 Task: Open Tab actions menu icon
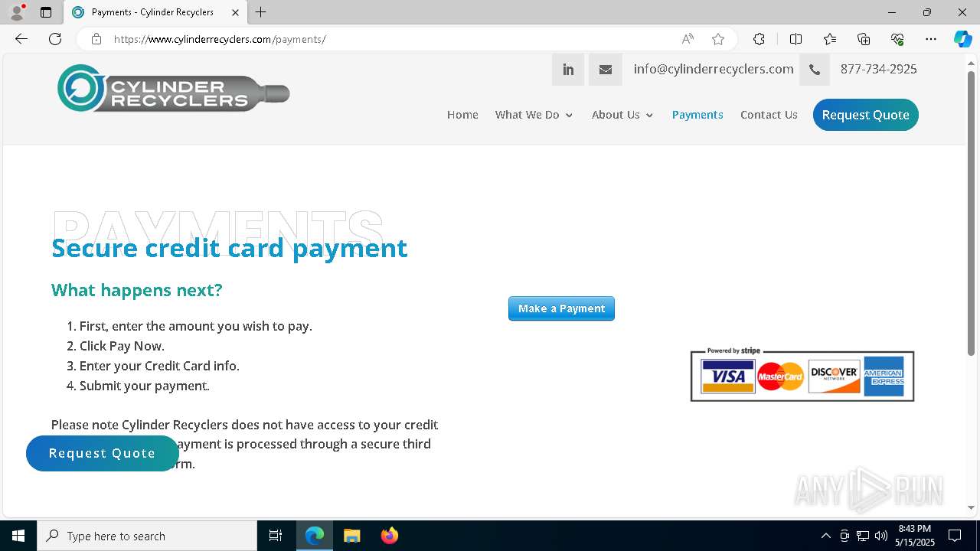(x=46, y=12)
